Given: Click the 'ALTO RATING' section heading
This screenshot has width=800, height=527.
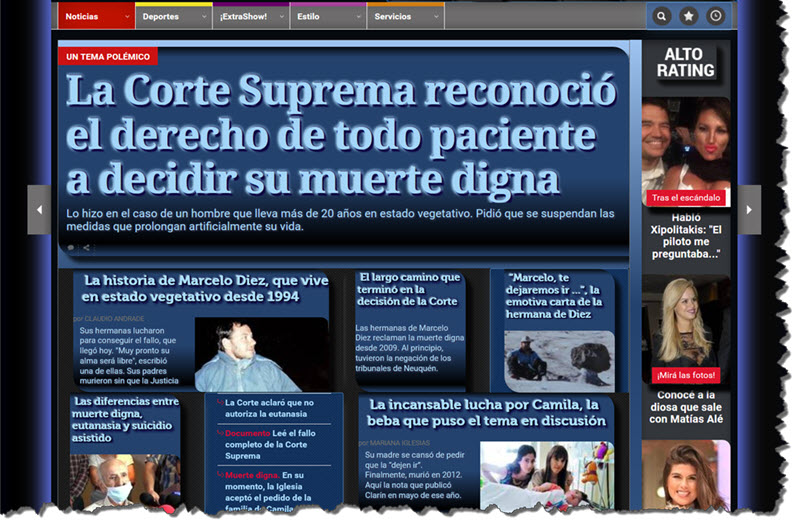Looking at the screenshot, I should tap(685, 62).
